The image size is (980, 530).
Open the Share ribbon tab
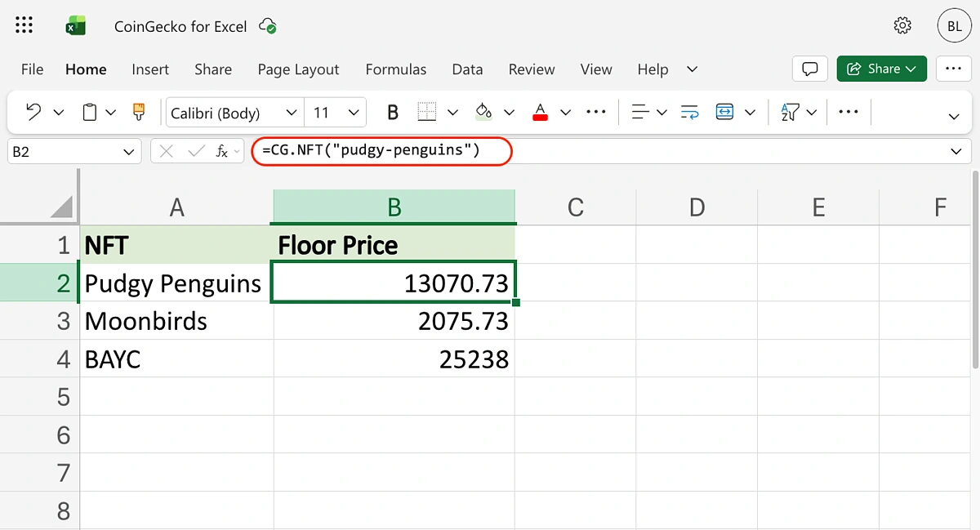click(x=213, y=69)
